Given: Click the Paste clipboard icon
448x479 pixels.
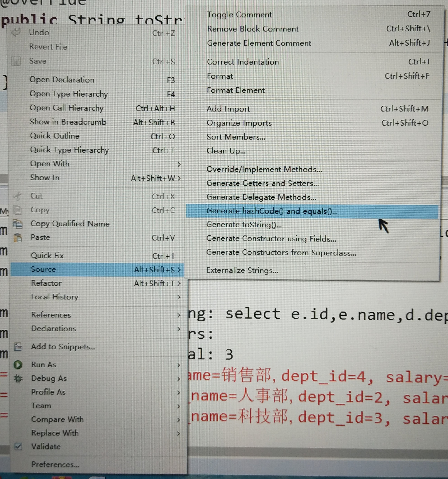Looking at the screenshot, I should 18,238.
